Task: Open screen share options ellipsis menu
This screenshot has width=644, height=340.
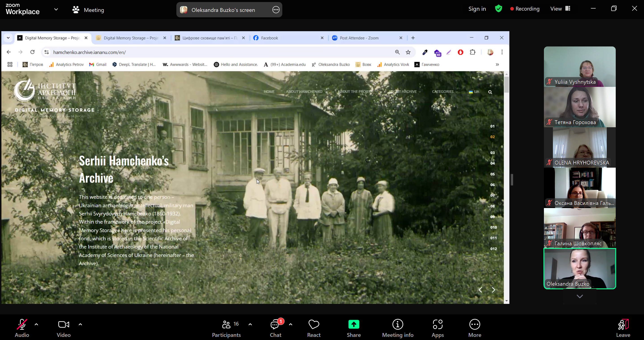Action: pyautogui.click(x=276, y=10)
